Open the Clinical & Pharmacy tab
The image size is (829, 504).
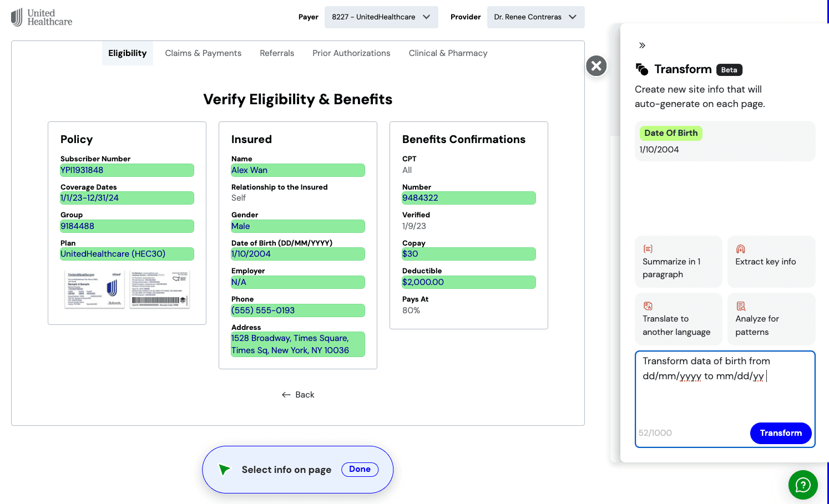point(448,53)
